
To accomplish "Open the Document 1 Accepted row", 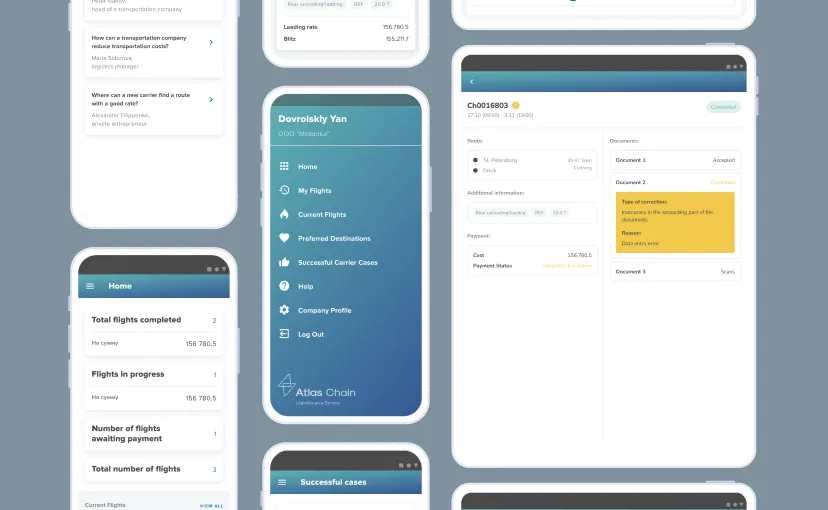I will tap(675, 160).
